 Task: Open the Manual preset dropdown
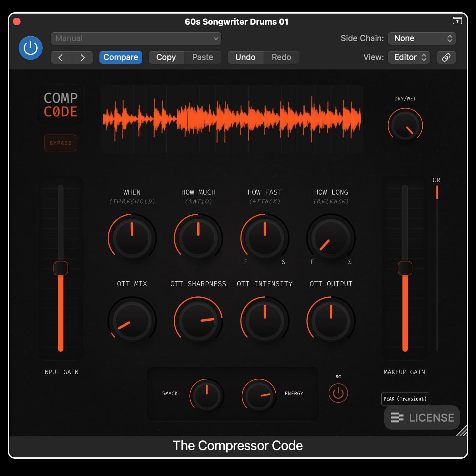136,39
